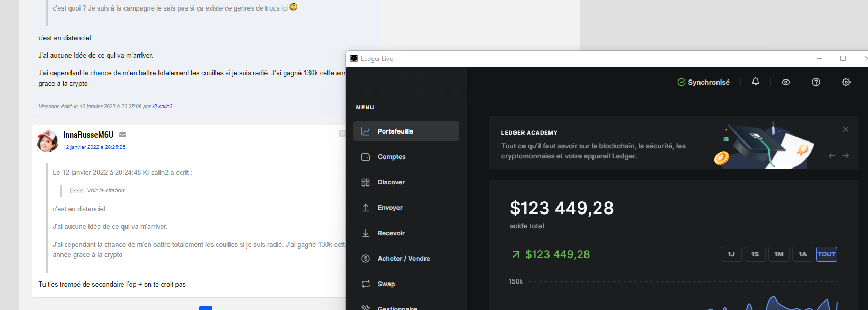Click the LEDGER ACADEMY heading
This screenshot has height=310, width=868.
[x=529, y=132]
